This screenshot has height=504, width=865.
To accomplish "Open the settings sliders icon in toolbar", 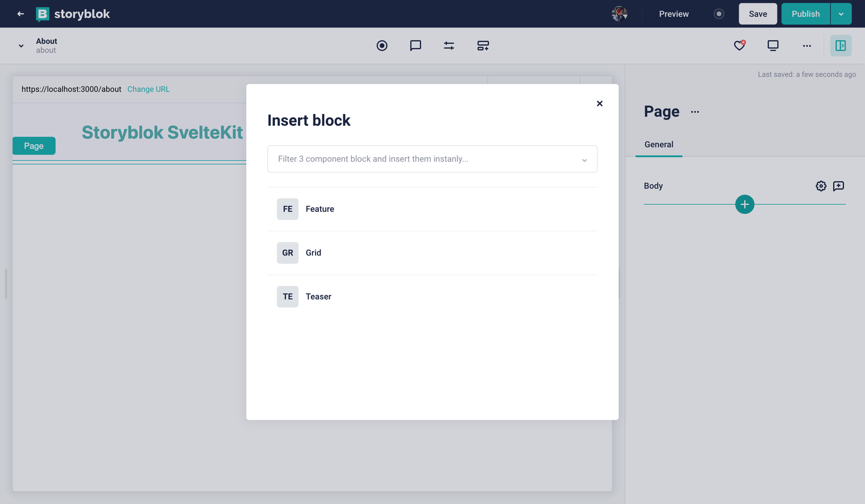I will 449,46.
